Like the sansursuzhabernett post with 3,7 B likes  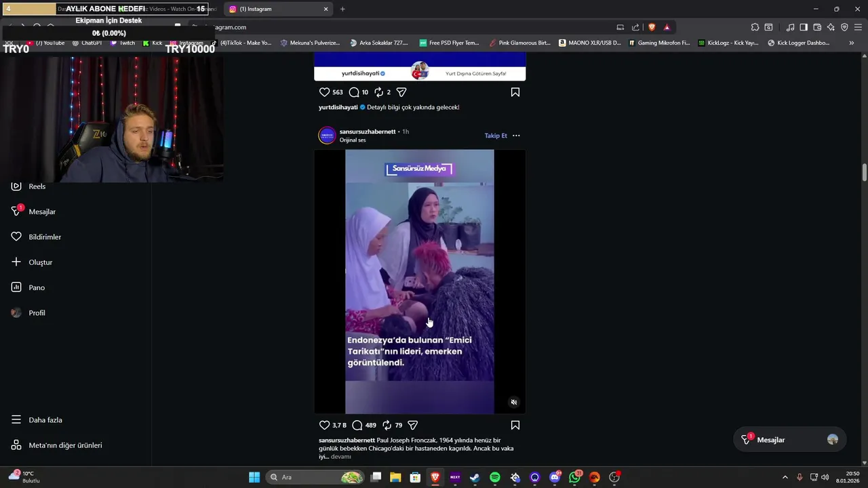pos(324,425)
